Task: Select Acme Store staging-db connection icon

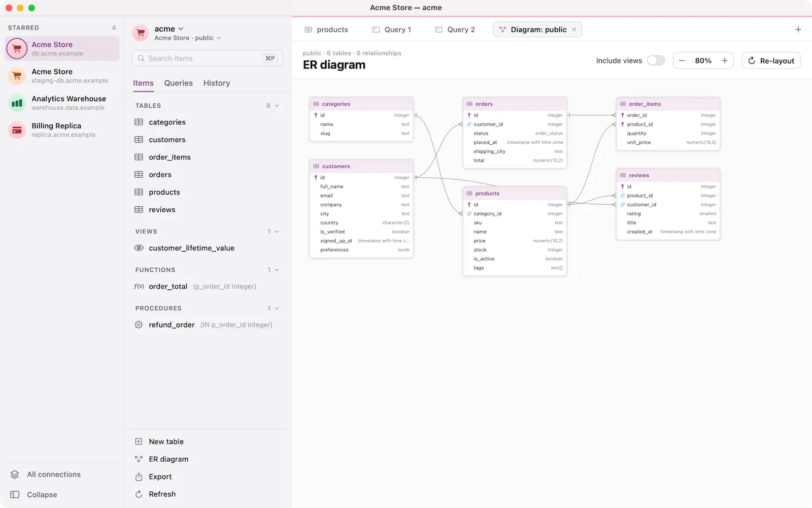Action: (17, 76)
